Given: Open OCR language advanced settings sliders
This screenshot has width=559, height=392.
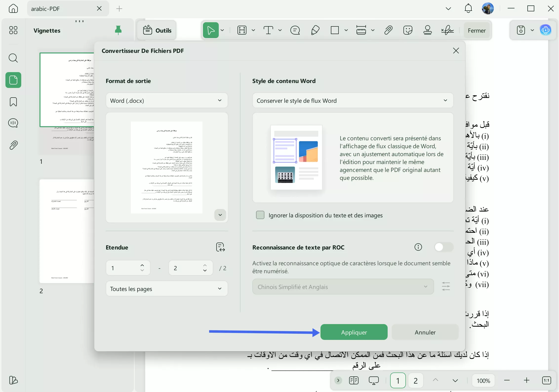Looking at the screenshot, I should (x=446, y=286).
